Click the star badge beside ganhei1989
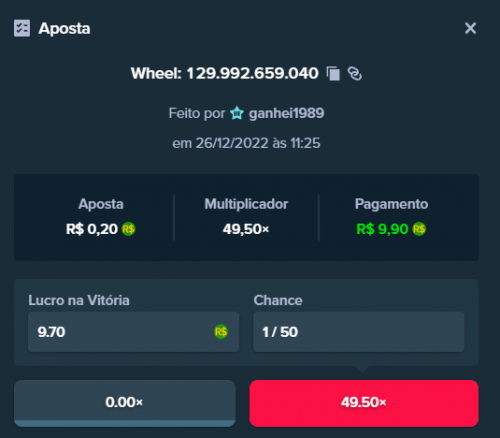The width and height of the screenshot is (500, 438). (x=237, y=113)
